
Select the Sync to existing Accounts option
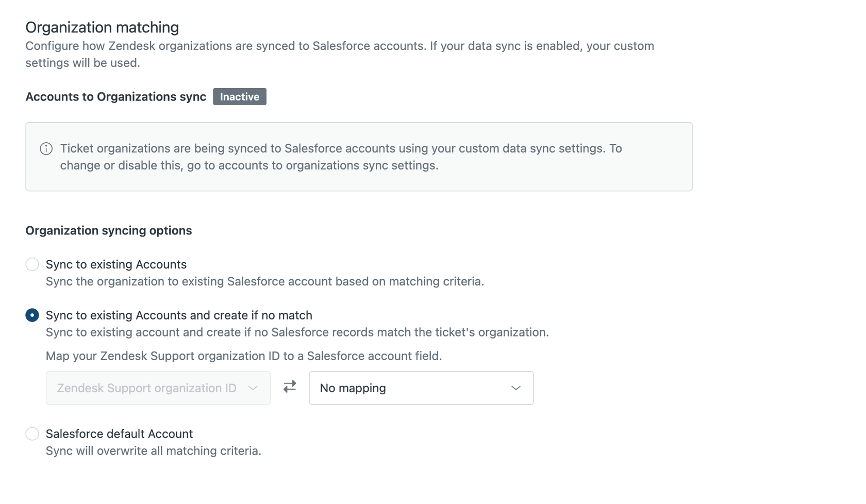(32, 264)
